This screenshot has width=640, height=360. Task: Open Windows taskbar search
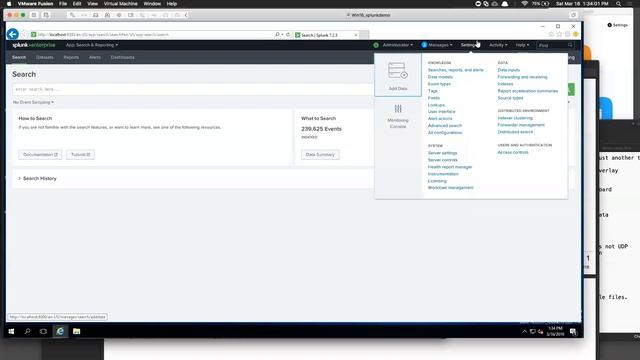pos(27,331)
